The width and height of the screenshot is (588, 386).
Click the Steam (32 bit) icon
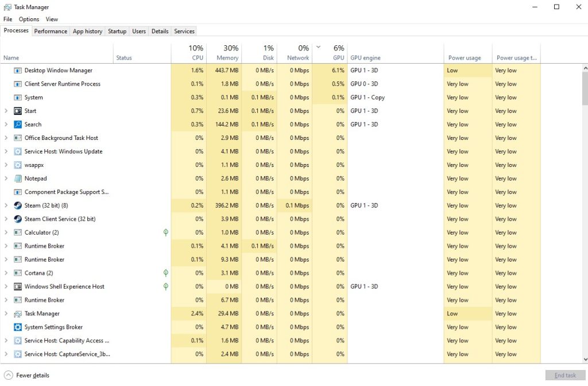tap(18, 205)
